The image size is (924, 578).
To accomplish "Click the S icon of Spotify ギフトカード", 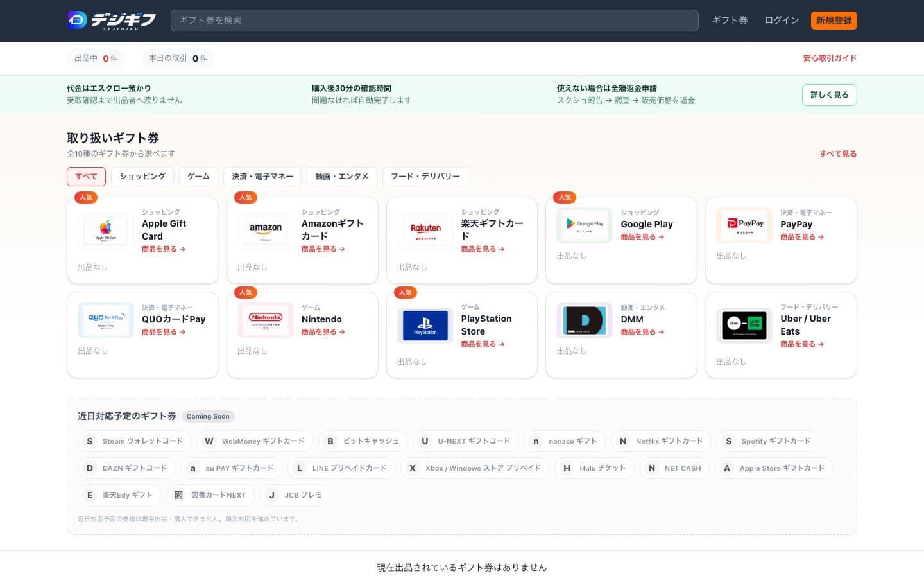I will pos(729,441).
